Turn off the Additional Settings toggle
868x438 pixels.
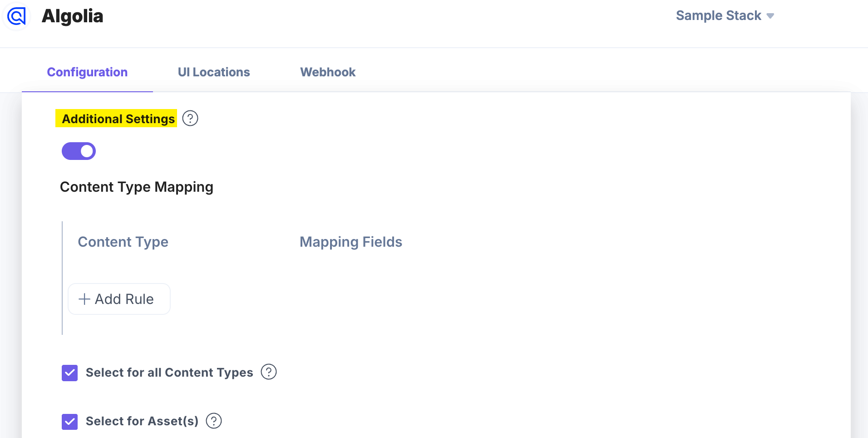click(x=79, y=151)
